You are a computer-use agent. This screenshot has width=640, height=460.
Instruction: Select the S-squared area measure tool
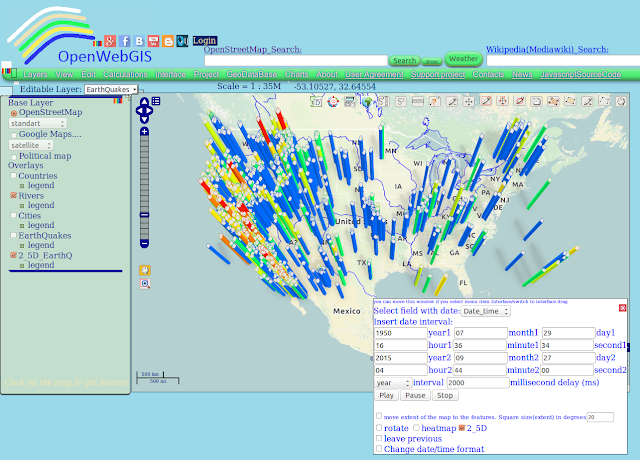tap(401, 101)
